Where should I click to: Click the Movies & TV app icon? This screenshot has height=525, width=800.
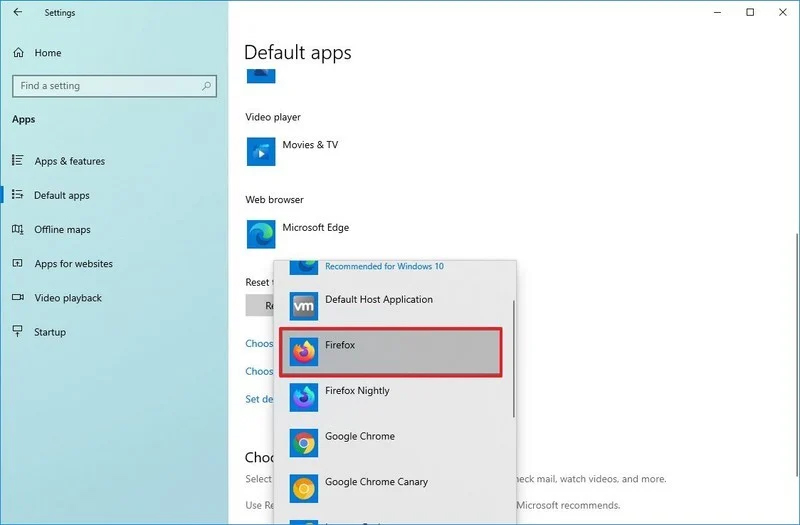(x=261, y=152)
